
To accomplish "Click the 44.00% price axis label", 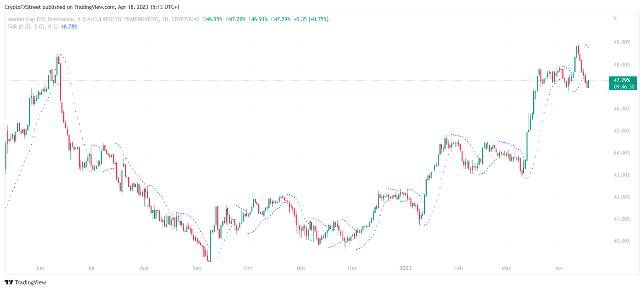I will coord(621,153).
